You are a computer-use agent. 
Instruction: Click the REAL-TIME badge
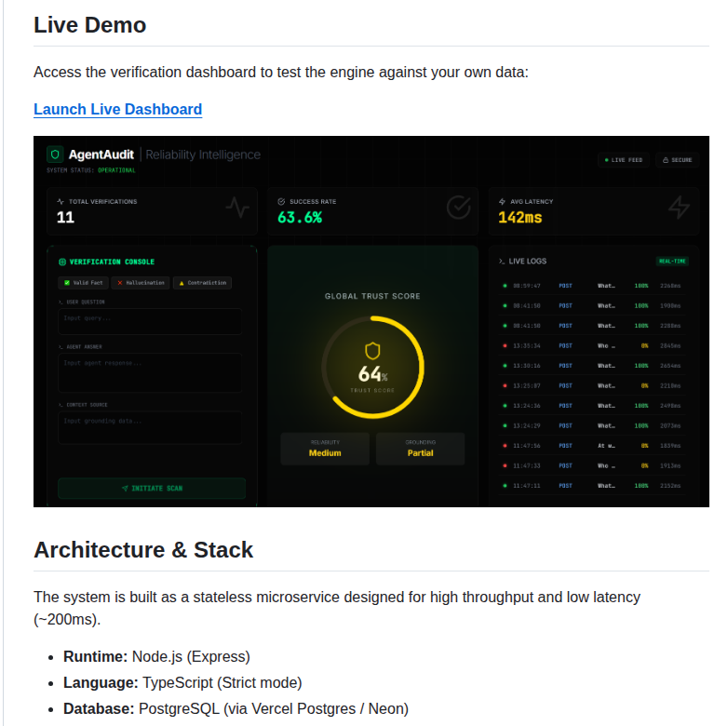tap(672, 262)
